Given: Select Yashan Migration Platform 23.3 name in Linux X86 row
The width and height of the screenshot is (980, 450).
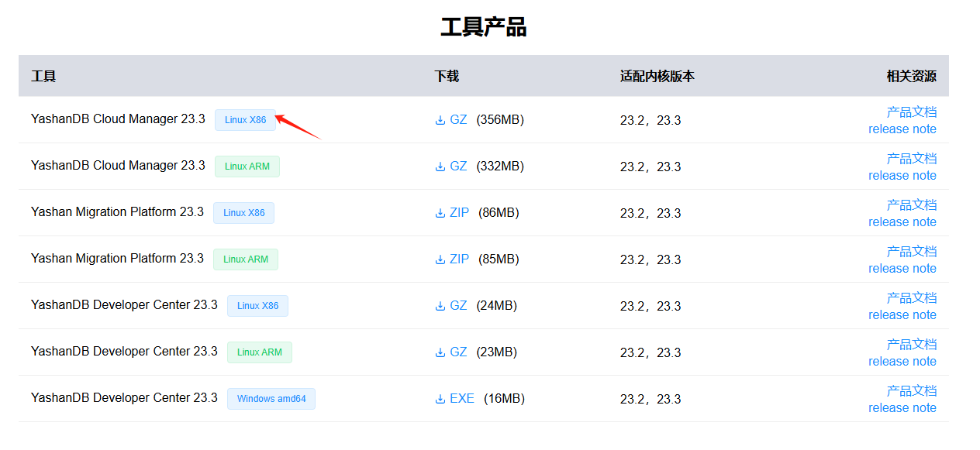Looking at the screenshot, I should pyautogui.click(x=117, y=212).
